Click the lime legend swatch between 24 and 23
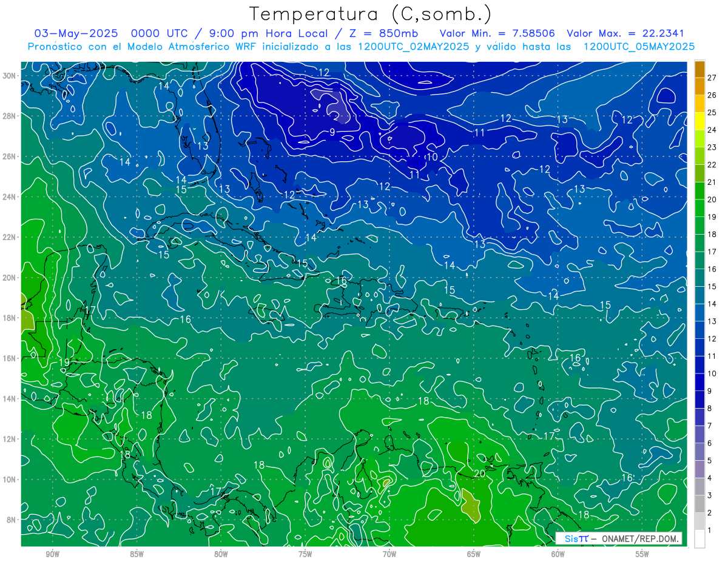728x562 pixels. 700,138
